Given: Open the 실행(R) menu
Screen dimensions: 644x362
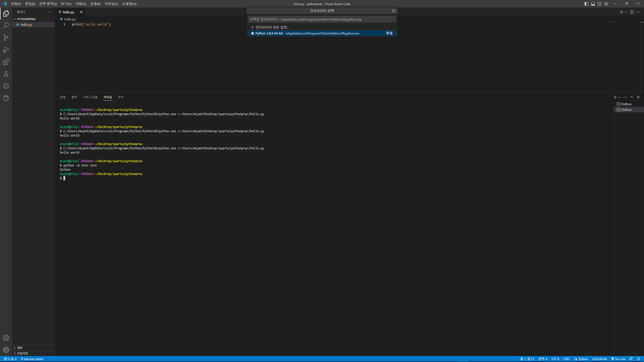Looking at the screenshot, I should point(95,4).
